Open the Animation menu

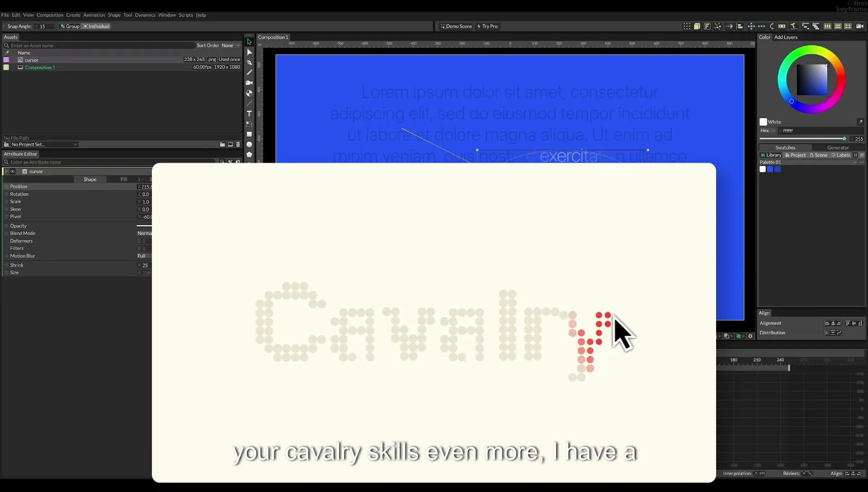point(94,15)
